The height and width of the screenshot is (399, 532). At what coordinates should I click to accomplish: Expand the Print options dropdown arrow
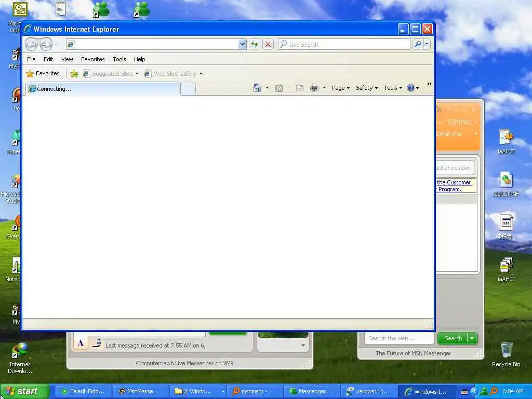pos(324,88)
